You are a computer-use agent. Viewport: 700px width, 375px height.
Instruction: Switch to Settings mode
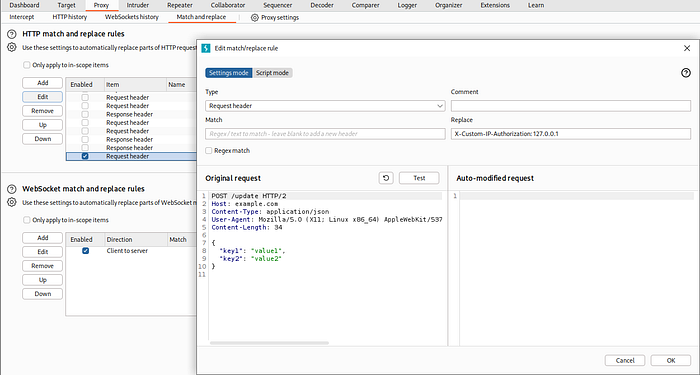pyautogui.click(x=229, y=73)
